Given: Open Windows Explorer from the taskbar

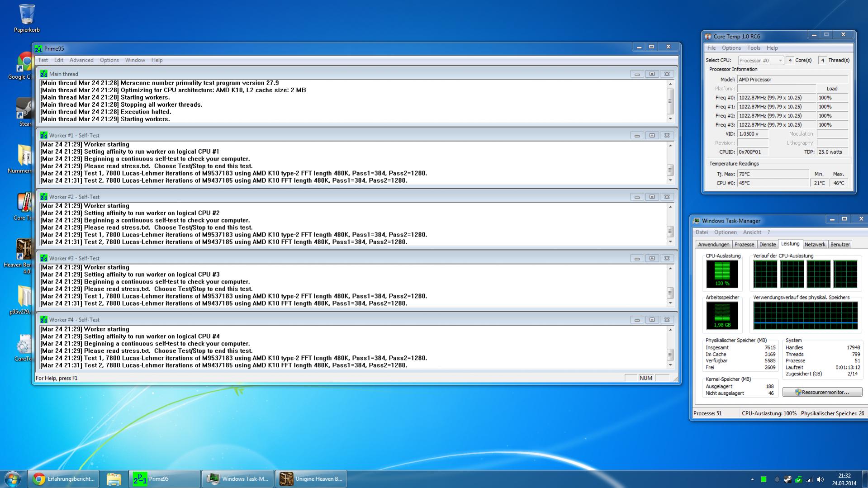Looking at the screenshot, I should [114, 479].
